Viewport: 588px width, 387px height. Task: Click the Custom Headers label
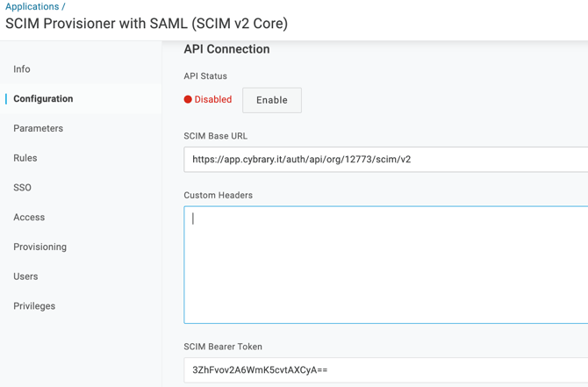(x=218, y=195)
